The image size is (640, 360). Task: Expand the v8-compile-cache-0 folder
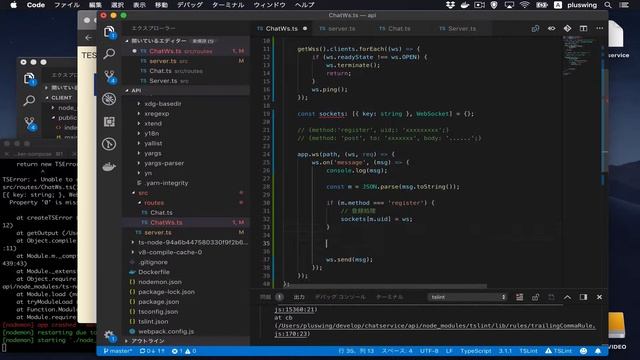coord(170,252)
